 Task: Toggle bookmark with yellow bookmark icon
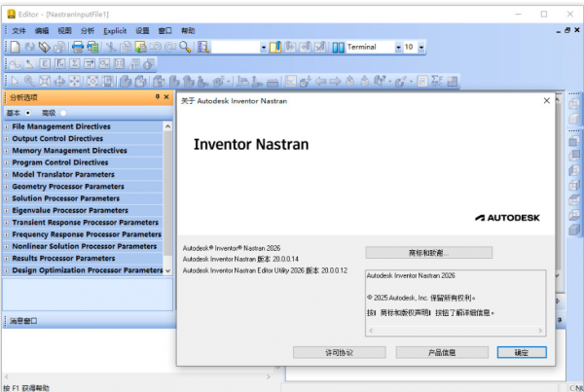click(275, 47)
